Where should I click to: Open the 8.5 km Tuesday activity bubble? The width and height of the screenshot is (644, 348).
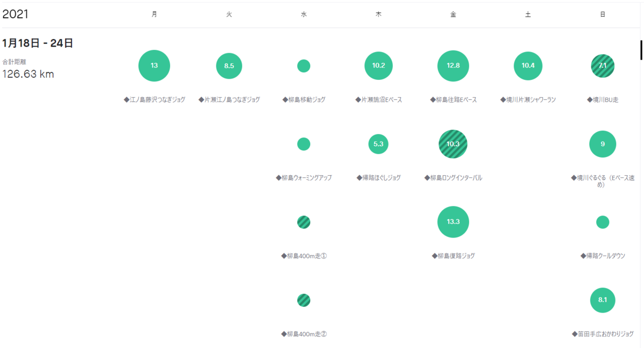coord(229,66)
